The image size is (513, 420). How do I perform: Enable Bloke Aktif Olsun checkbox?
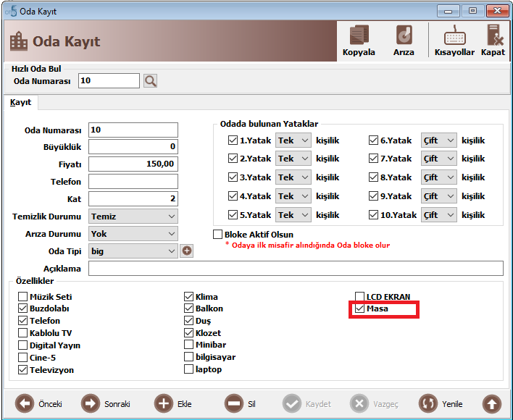(217, 235)
